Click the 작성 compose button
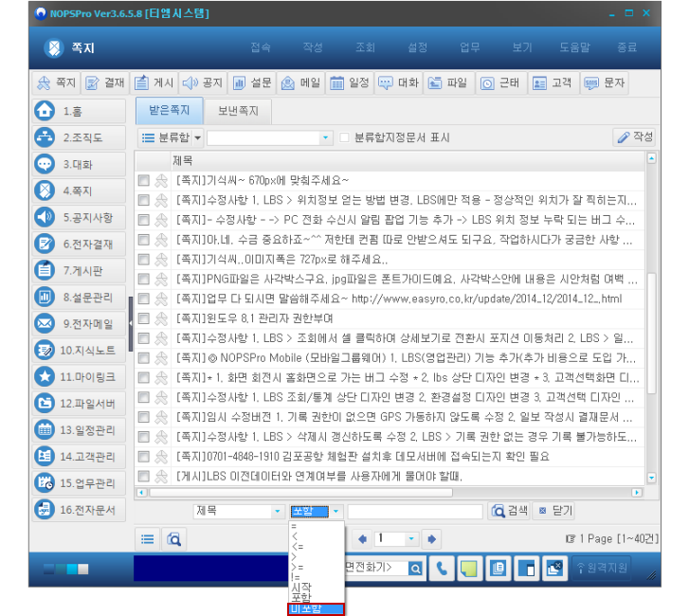 click(635, 137)
